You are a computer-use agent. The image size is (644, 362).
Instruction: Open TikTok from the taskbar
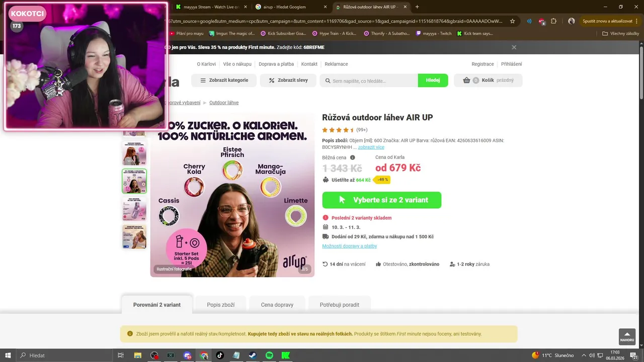(220, 355)
